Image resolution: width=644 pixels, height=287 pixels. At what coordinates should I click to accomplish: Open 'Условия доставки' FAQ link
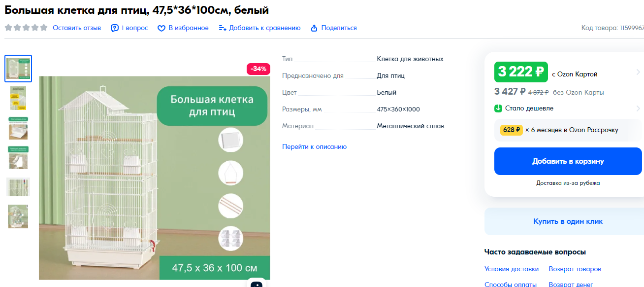click(512, 269)
